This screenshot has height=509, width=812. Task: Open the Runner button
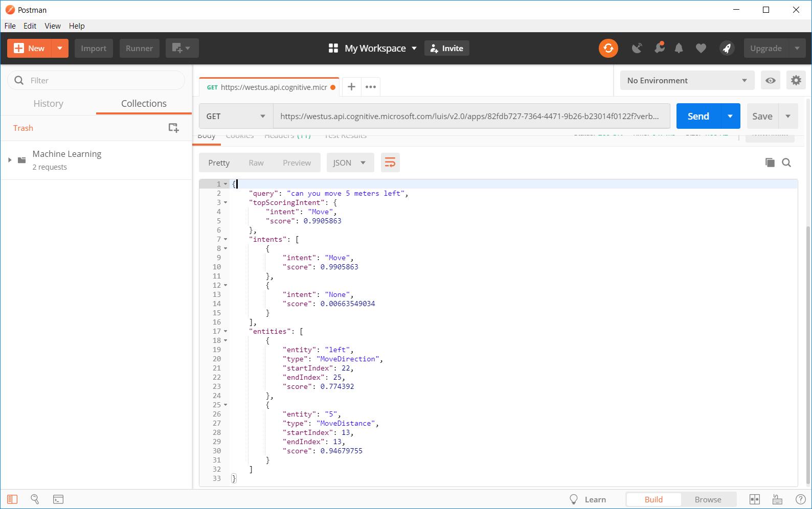[x=140, y=48]
